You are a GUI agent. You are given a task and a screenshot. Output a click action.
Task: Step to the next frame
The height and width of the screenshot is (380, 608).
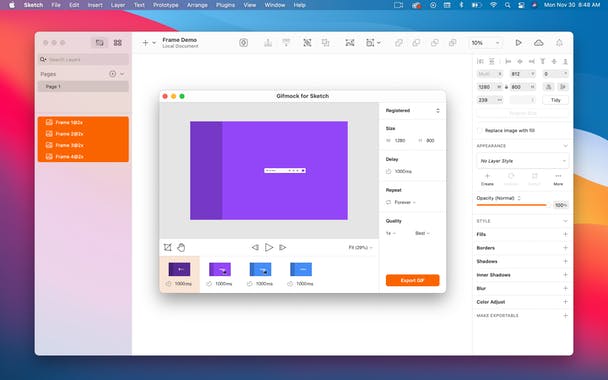[283, 247]
